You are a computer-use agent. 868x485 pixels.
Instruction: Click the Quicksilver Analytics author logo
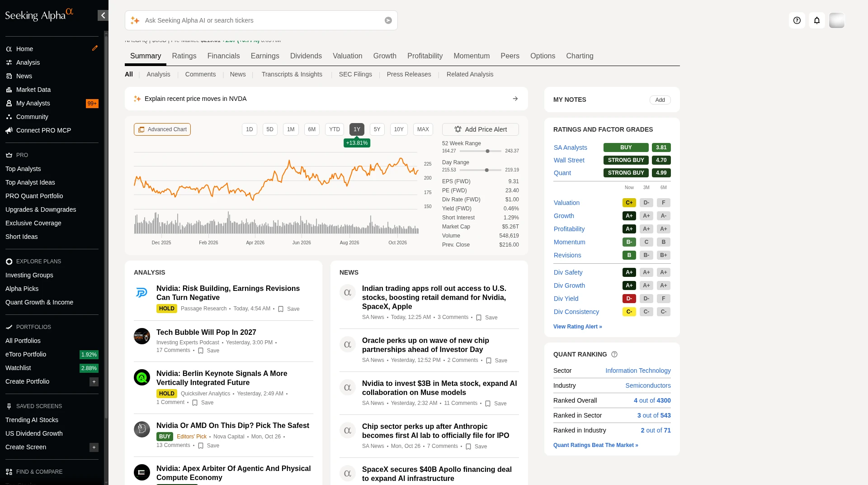click(x=142, y=377)
